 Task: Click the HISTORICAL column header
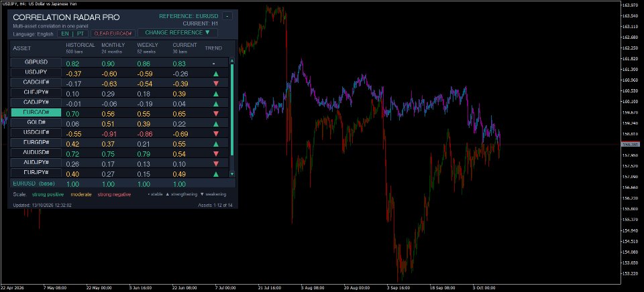pos(80,45)
